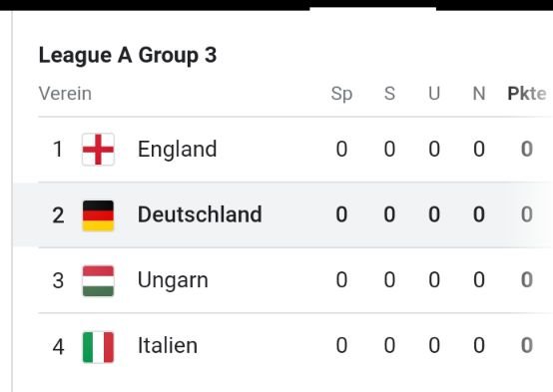Click the Germany flag icon
Screen dimensions: 553x392
pos(98,215)
